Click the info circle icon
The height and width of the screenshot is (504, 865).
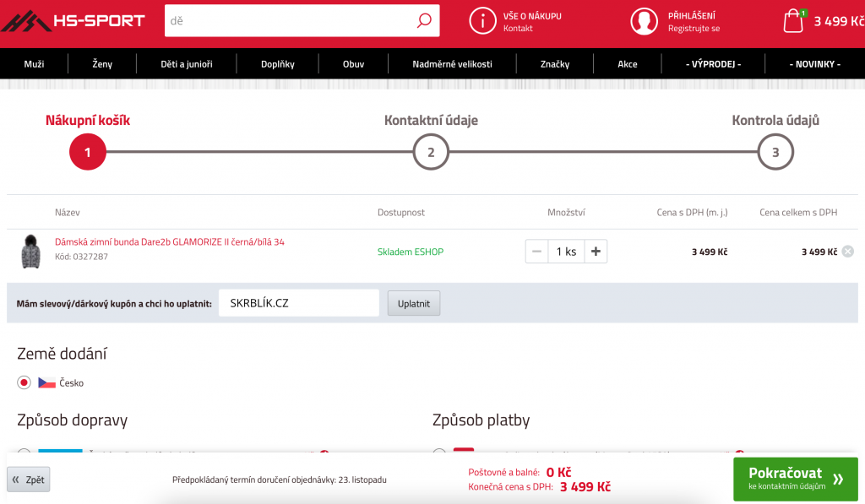pos(482,21)
